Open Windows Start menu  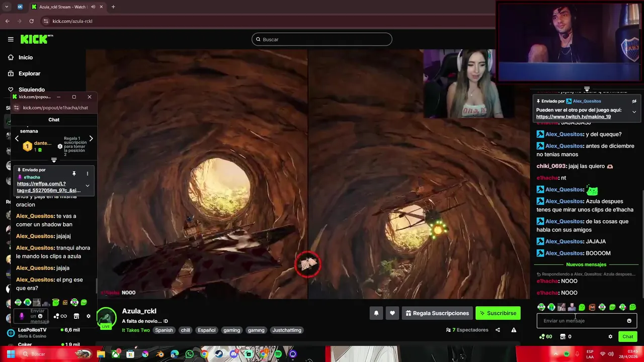point(11,354)
